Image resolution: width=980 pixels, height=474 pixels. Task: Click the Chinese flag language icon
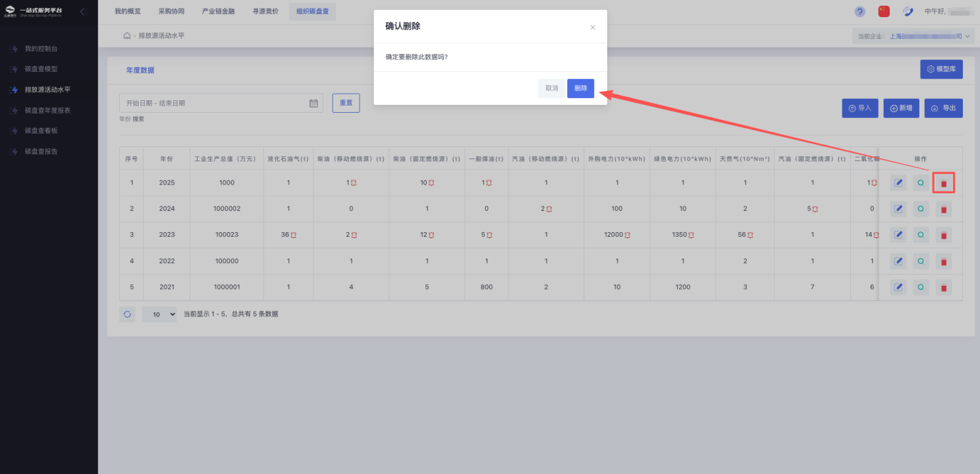pyautogui.click(x=884, y=11)
